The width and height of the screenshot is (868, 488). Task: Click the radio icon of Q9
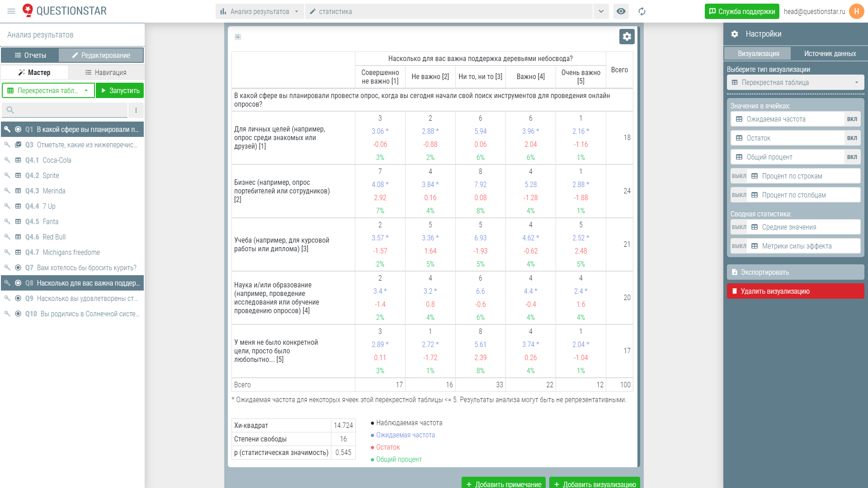[18, 298]
